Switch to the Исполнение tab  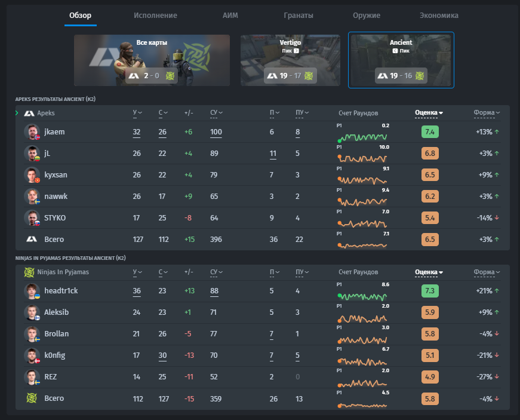[x=155, y=16]
